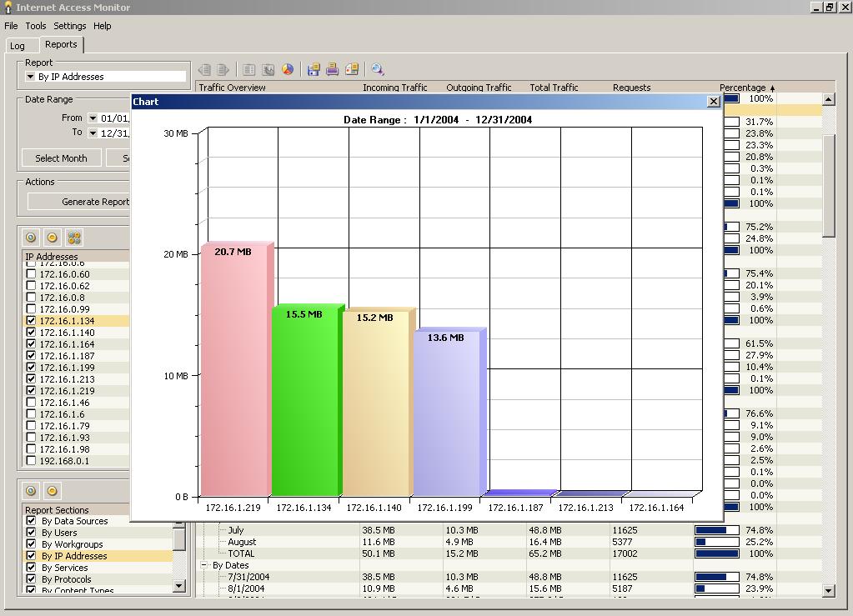Click the first round icon above Report Sections
The image size is (853, 616).
(31, 491)
